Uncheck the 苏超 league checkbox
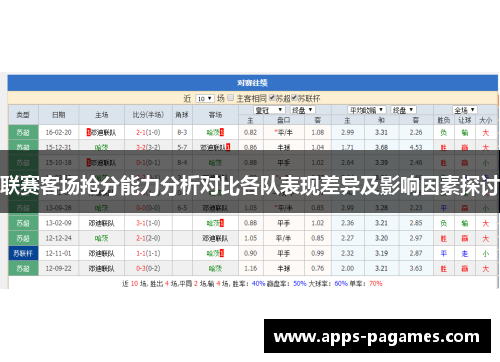 click(x=272, y=98)
